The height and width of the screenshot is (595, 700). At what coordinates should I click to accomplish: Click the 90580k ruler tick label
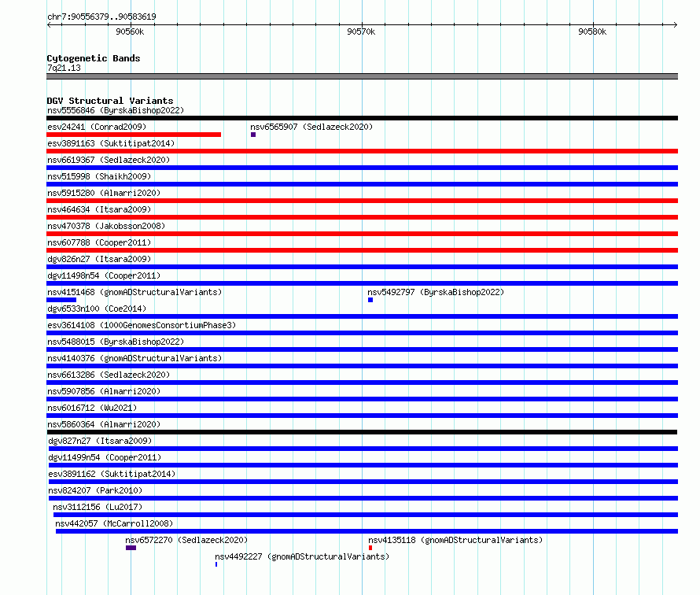[592, 31]
